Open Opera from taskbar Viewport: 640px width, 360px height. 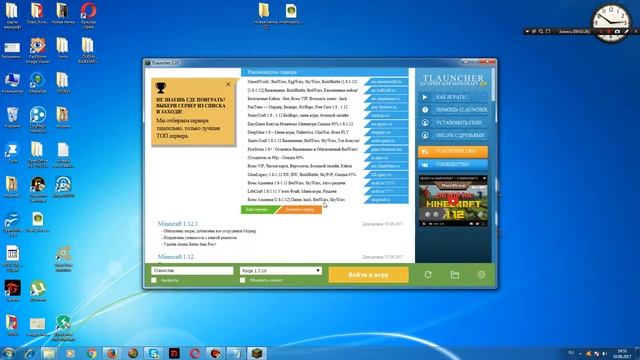pyautogui.click(x=195, y=353)
